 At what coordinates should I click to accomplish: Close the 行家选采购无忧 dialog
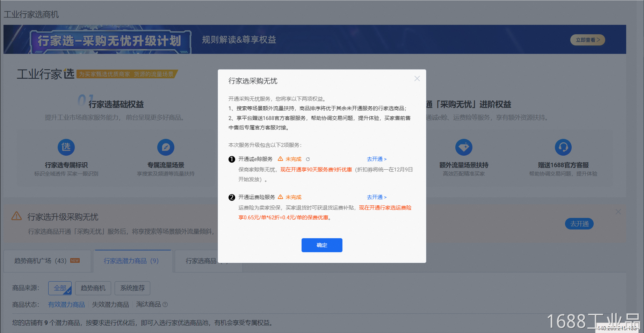coord(417,79)
